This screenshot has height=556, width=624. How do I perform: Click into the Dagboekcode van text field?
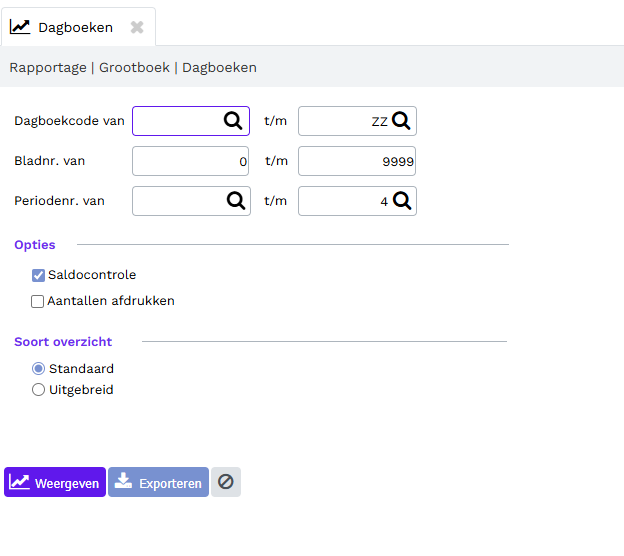(x=178, y=121)
